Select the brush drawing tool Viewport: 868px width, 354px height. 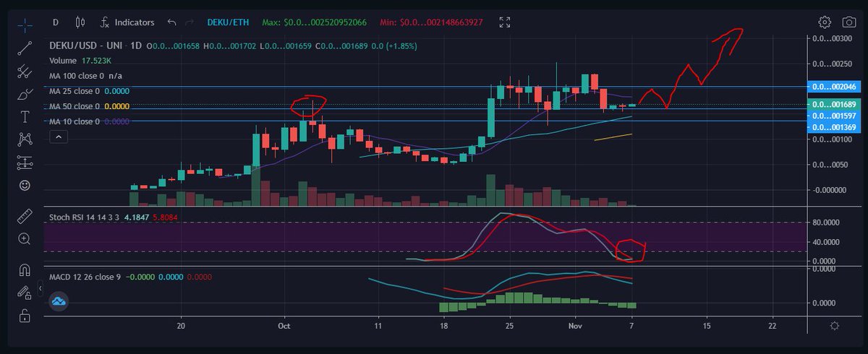(25, 94)
